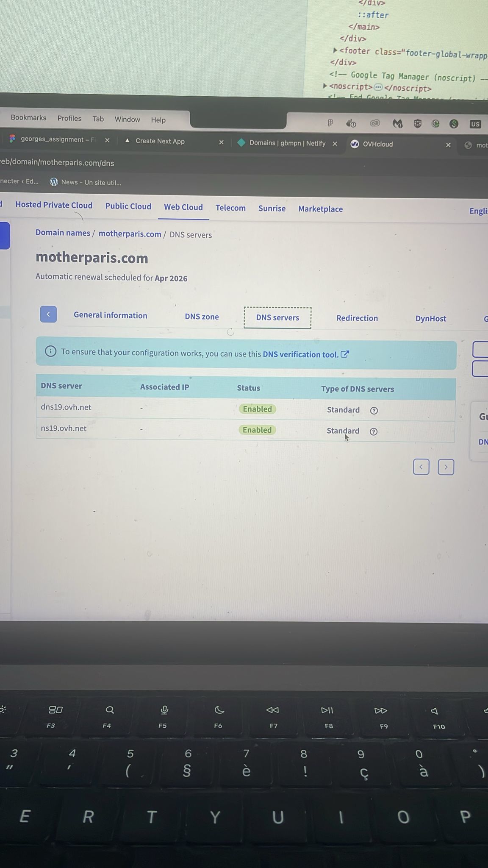Expand the footer element in DevTools
This screenshot has width=488, height=868.
tap(335, 50)
